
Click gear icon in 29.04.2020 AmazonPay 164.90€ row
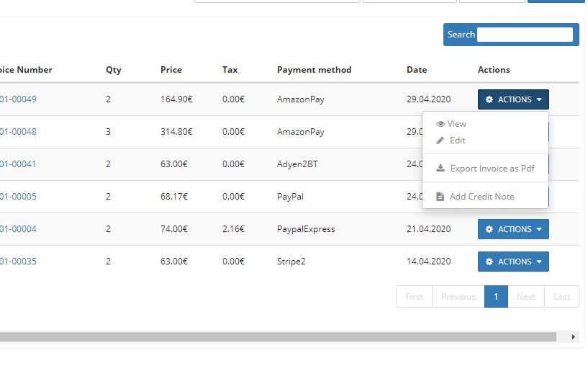(x=489, y=99)
